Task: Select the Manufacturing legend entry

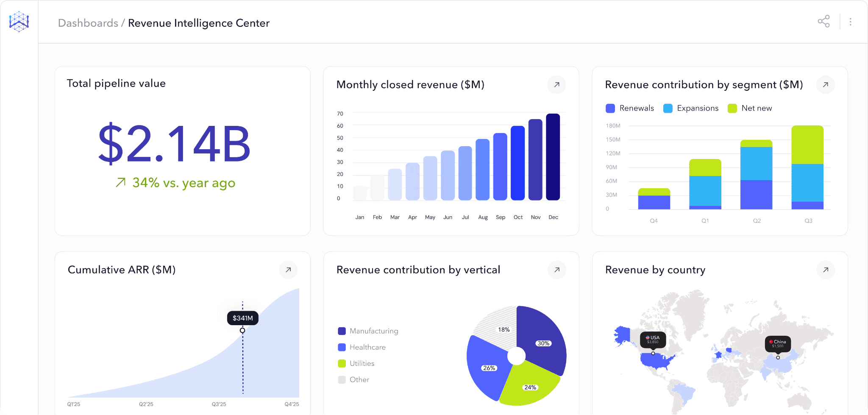Action: click(368, 331)
